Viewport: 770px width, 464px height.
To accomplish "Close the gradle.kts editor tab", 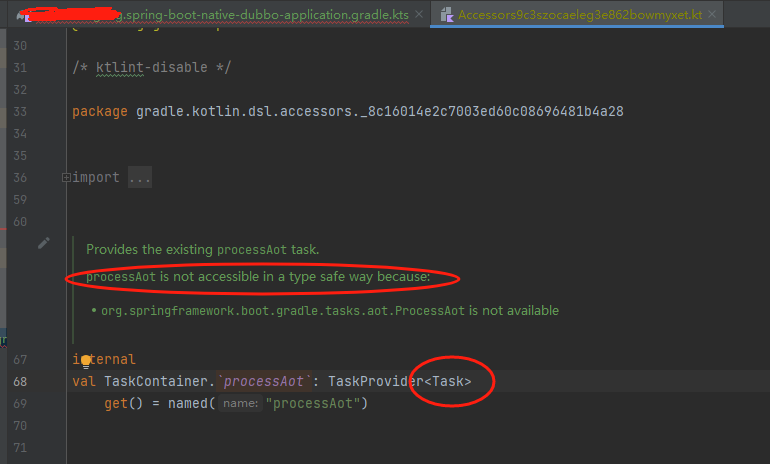I will (419, 15).
